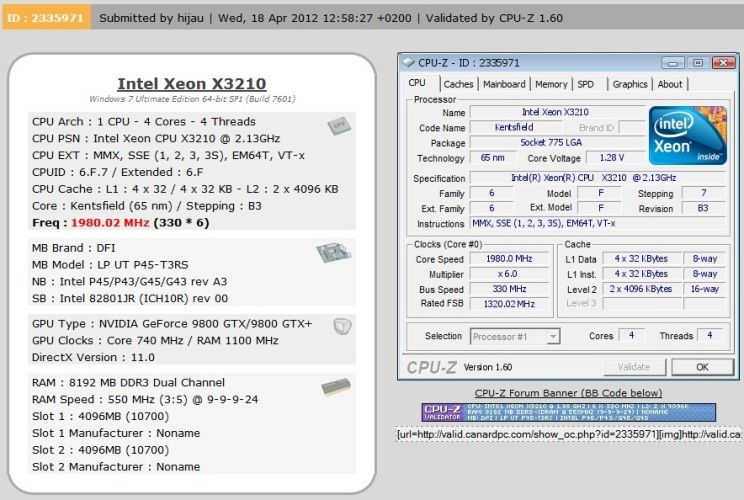Click the Stepping field value 7
Image resolution: width=744 pixels, height=500 pixels.
pyautogui.click(x=704, y=193)
